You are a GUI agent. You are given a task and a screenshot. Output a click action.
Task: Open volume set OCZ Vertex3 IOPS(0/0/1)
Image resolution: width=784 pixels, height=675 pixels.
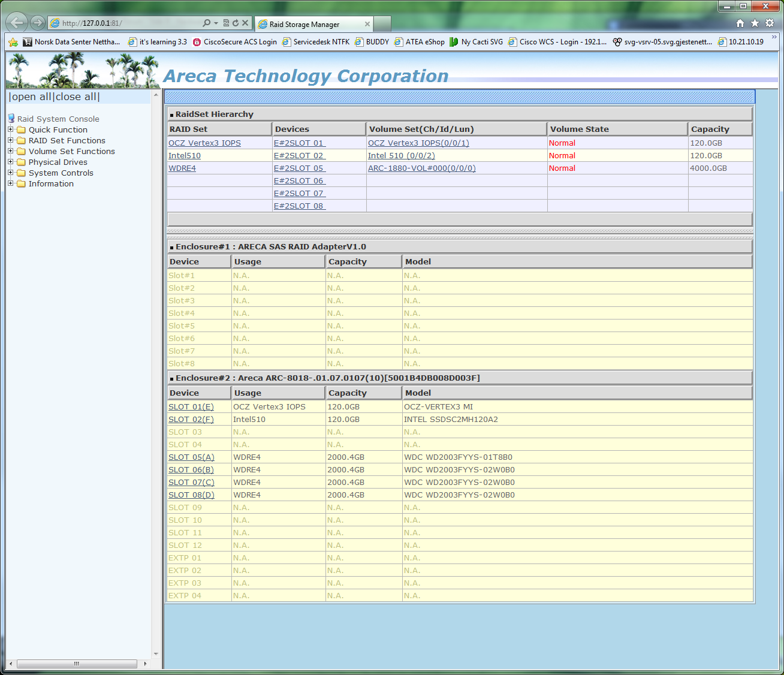click(x=418, y=143)
